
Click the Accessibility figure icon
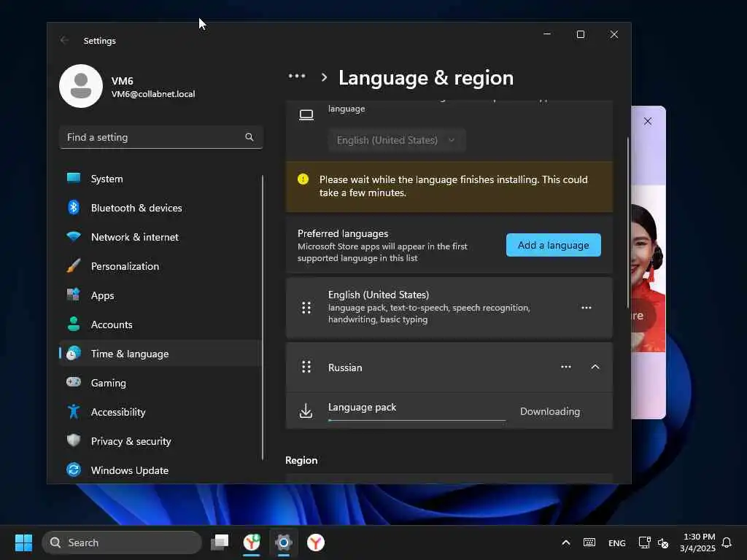coord(74,411)
